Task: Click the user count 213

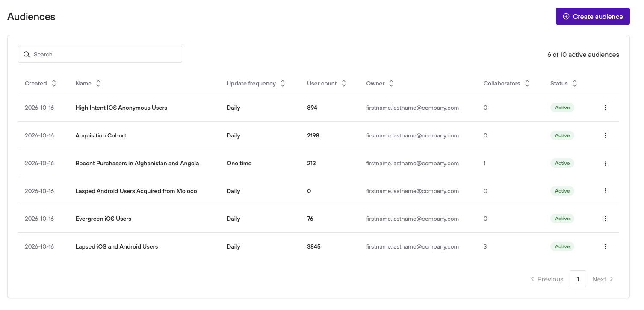Action: coord(311,163)
